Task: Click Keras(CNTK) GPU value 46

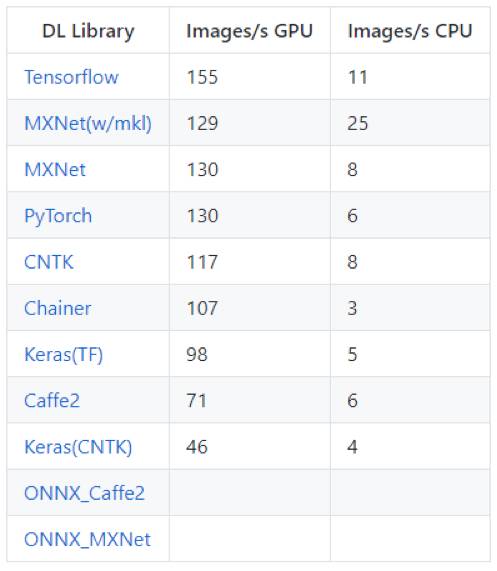Action: [x=197, y=447]
